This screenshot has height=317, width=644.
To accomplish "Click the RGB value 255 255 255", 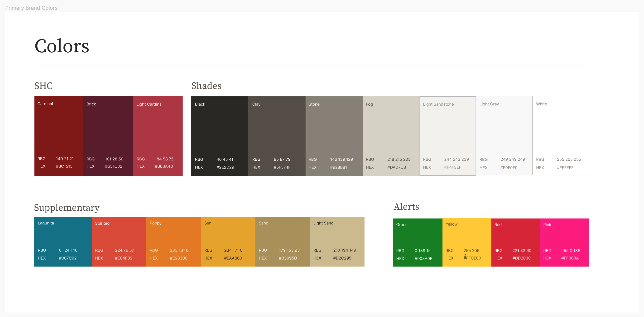I will (569, 159).
